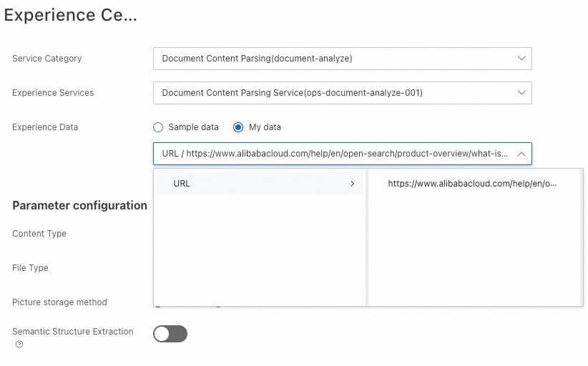Choose the https://www.alibabacloud.com/help/en/o... submenu option

tap(472, 184)
